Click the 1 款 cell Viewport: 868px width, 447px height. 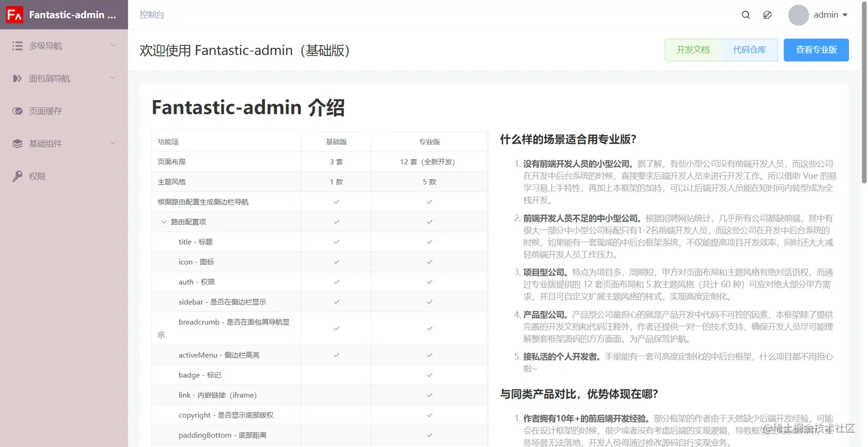pos(336,182)
